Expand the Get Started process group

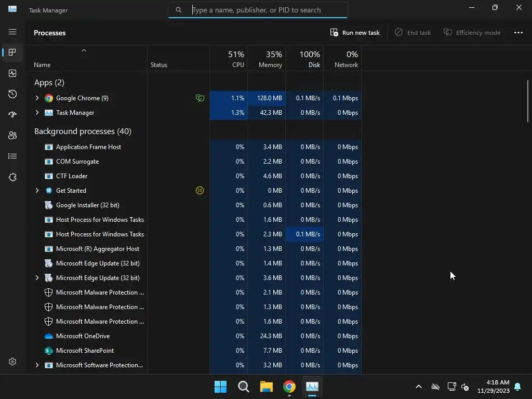point(37,191)
